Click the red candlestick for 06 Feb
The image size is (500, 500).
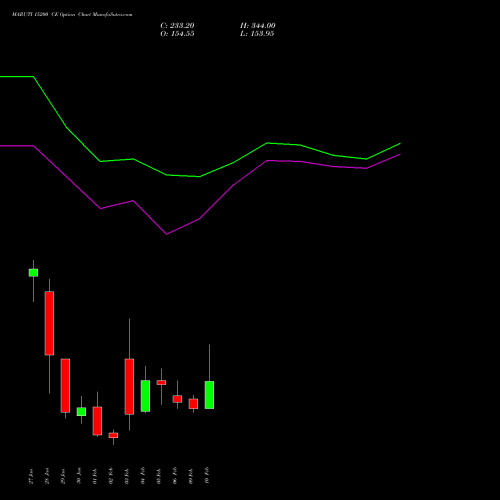[177, 399]
